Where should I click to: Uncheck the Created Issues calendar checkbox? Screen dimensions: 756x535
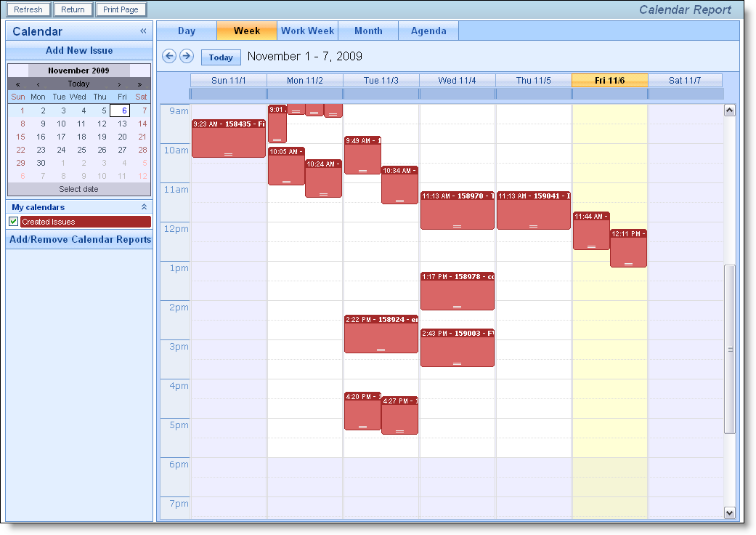point(13,222)
